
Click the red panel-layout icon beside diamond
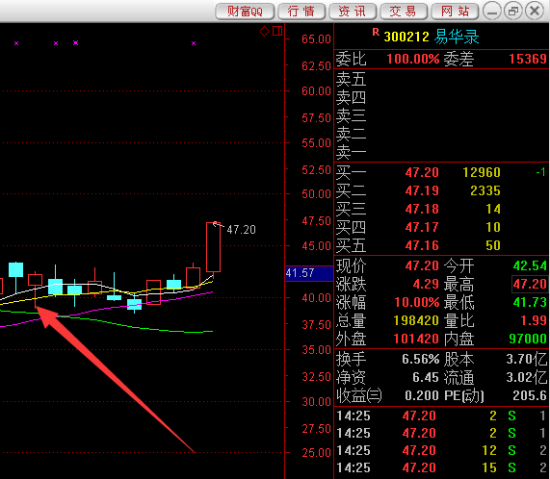277,31
